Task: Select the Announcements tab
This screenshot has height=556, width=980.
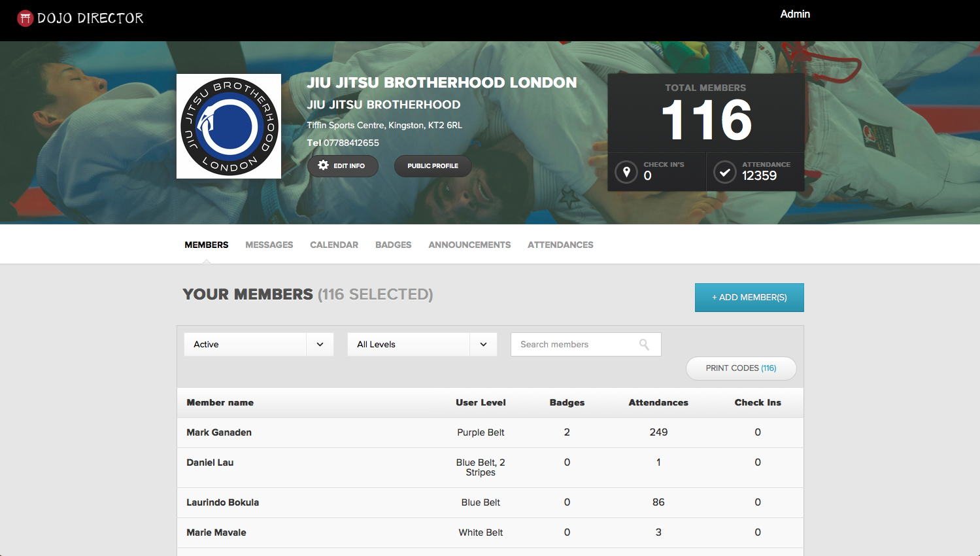Action: (469, 245)
